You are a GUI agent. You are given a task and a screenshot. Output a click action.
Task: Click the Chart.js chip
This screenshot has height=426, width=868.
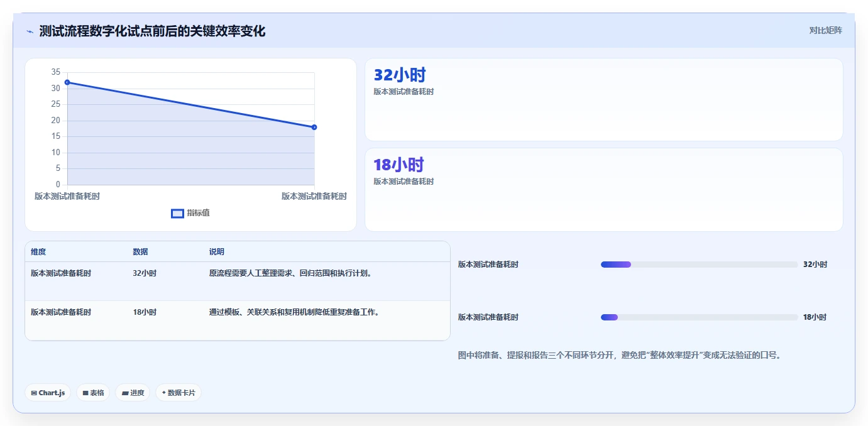click(48, 393)
